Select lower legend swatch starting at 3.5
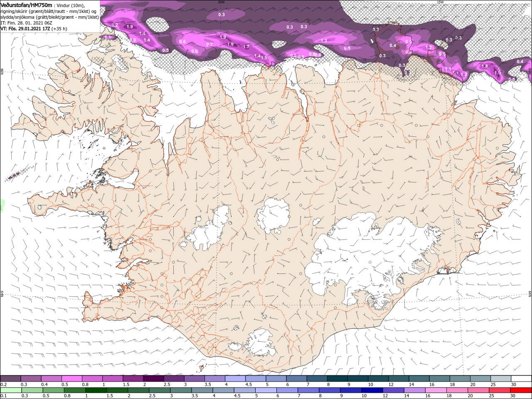 tap(202, 390)
